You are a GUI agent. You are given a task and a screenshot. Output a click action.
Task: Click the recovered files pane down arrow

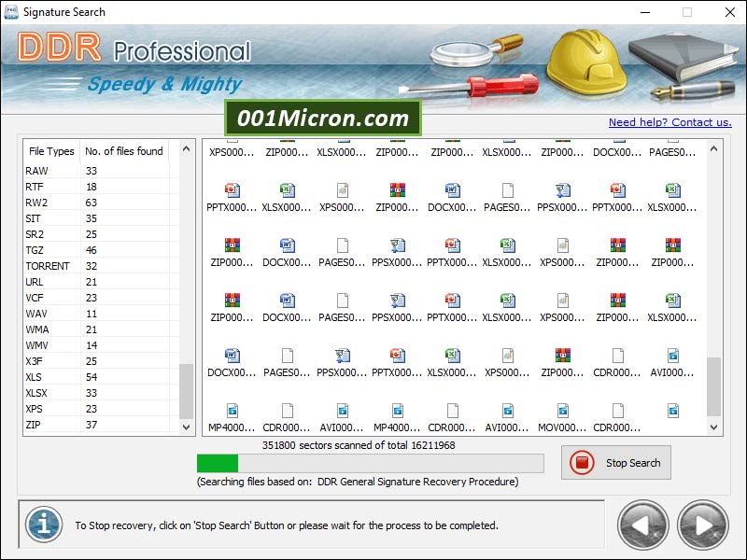pyautogui.click(x=713, y=427)
